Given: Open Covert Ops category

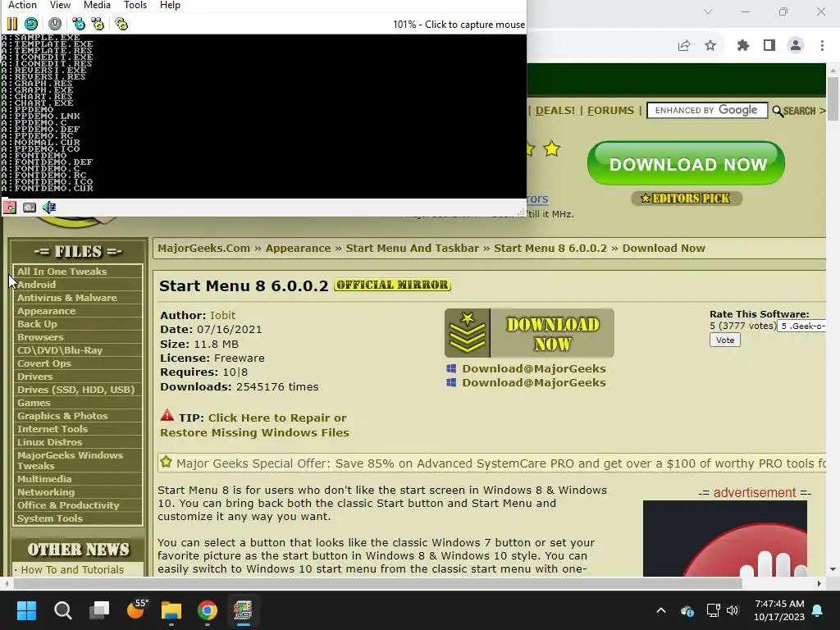Looking at the screenshot, I should pyautogui.click(x=44, y=363).
